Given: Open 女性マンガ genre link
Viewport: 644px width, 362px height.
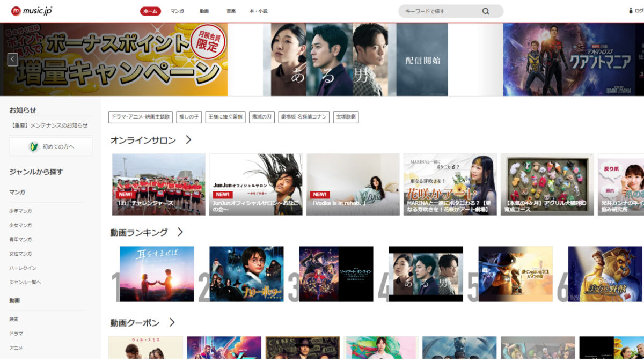Looking at the screenshot, I should (20, 254).
